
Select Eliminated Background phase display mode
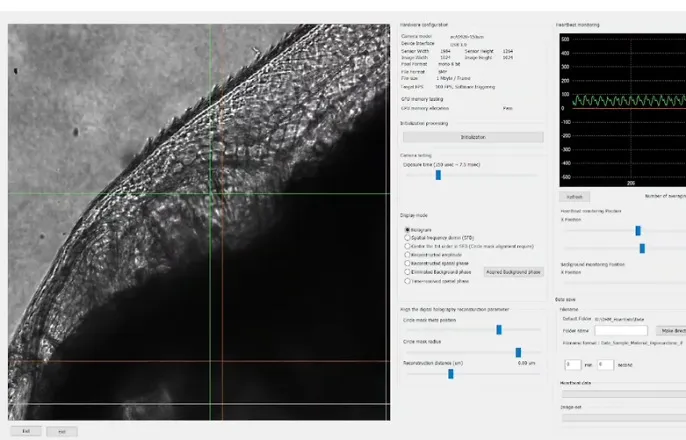pyautogui.click(x=407, y=272)
